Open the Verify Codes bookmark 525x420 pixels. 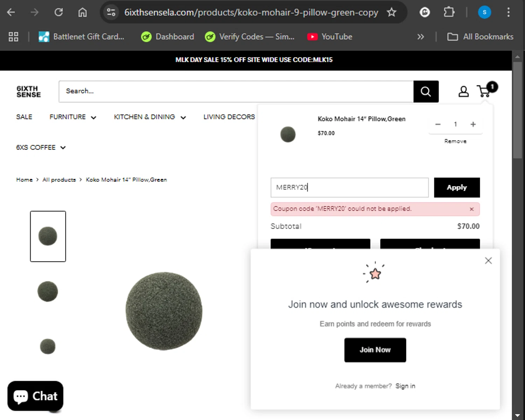click(250, 37)
